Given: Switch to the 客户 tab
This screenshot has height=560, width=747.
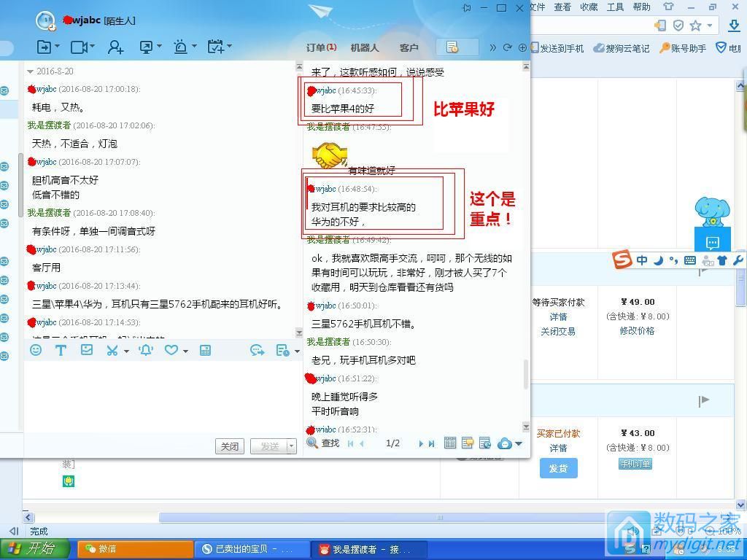Looking at the screenshot, I should pos(409,47).
